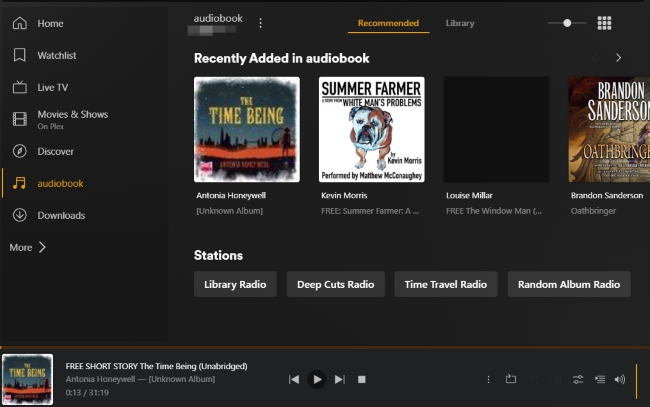This screenshot has height=407, width=650.
Task: Open player more options menu
Action: 488,379
